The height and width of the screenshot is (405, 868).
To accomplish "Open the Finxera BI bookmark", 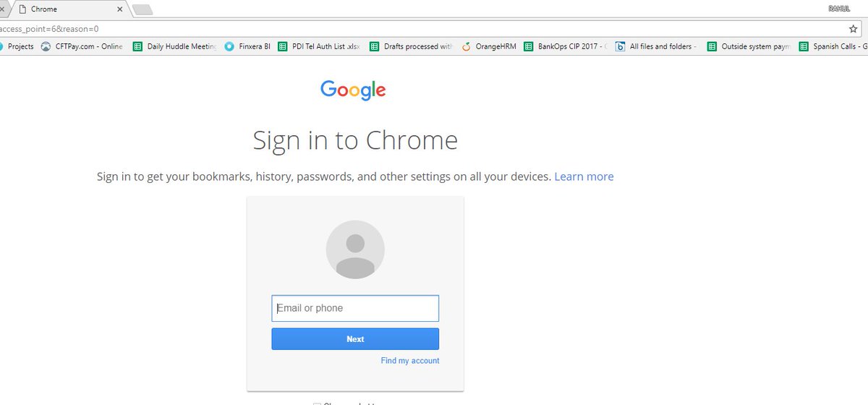I will [247, 46].
